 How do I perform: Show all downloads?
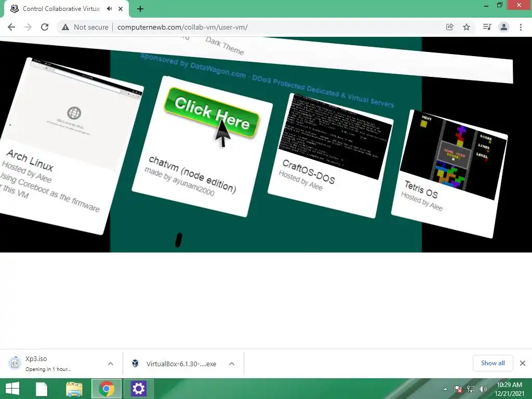coord(493,363)
